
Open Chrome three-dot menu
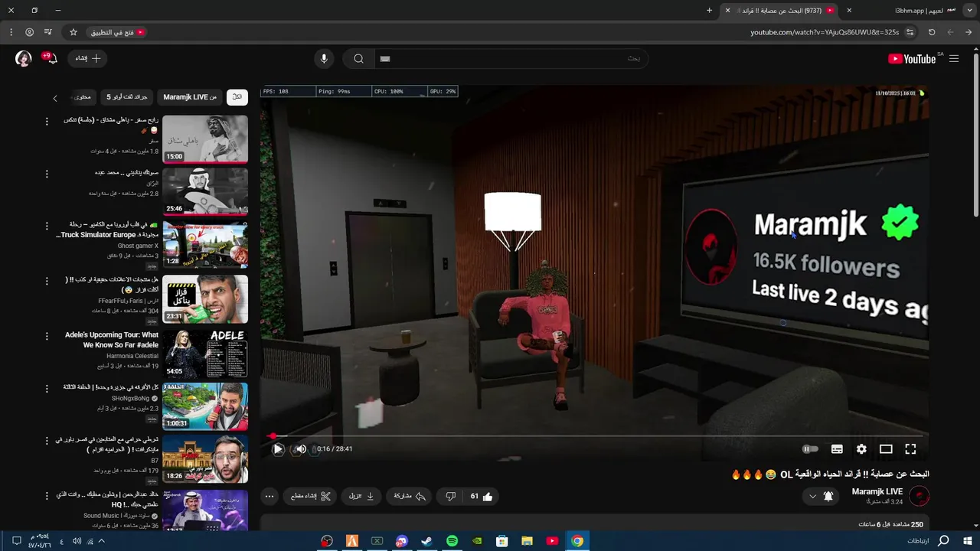click(11, 32)
